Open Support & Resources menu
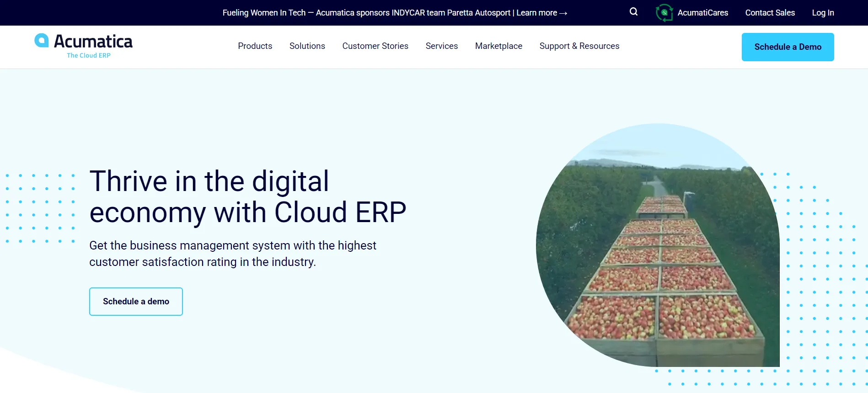 click(x=579, y=46)
